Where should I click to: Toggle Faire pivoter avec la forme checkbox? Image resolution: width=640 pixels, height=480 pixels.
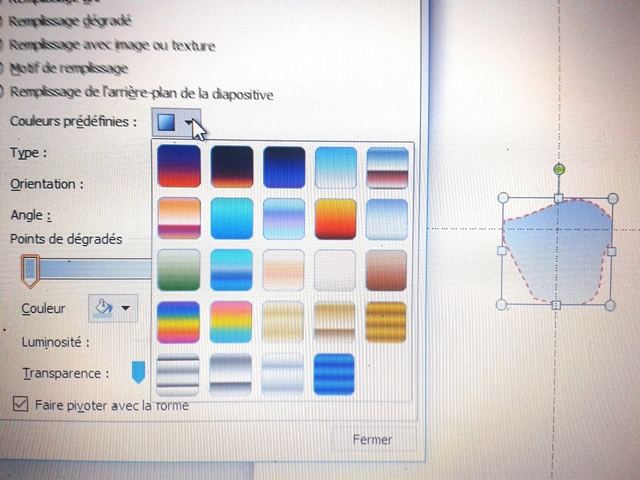(x=21, y=404)
